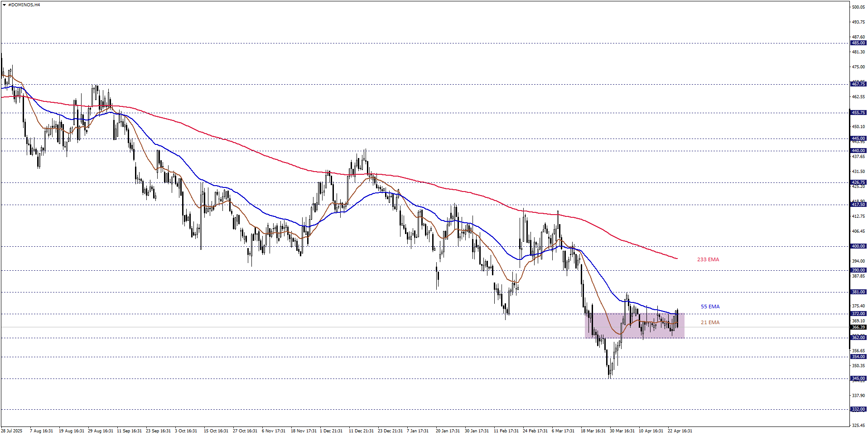The image size is (868, 436).
Task: Click the 11 Dec 21:31 time axis label
Action: coord(361,431)
